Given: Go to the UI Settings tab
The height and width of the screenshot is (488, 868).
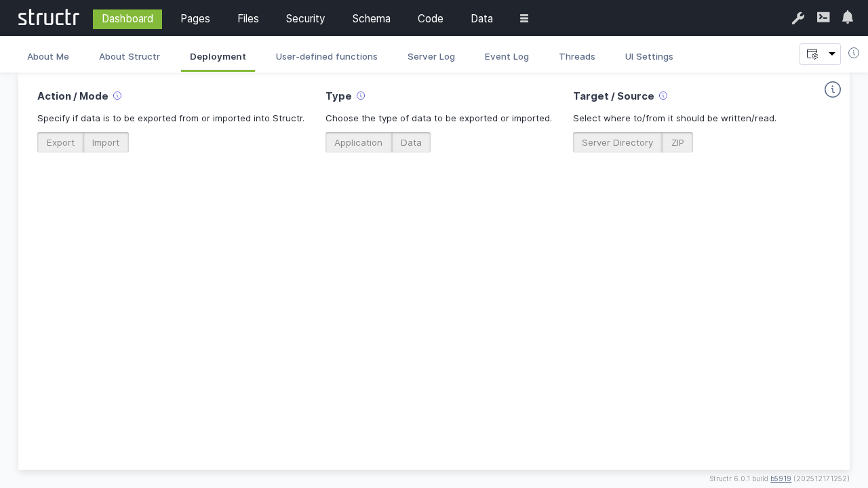Looking at the screenshot, I should [648, 56].
